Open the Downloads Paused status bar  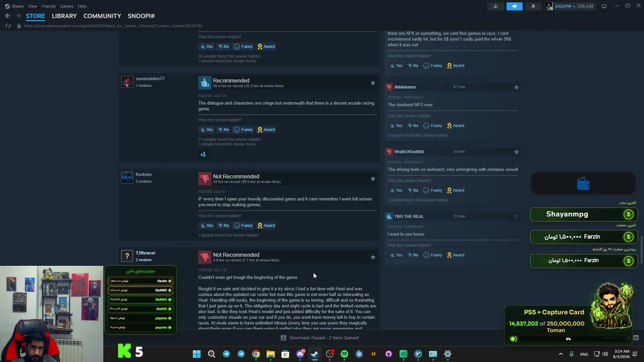(x=319, y=338)
